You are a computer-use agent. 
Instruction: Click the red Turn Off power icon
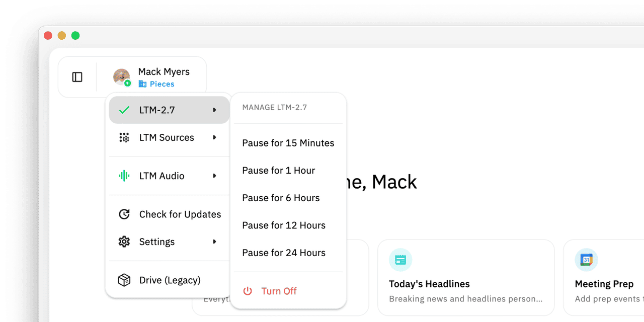[248, 291]
